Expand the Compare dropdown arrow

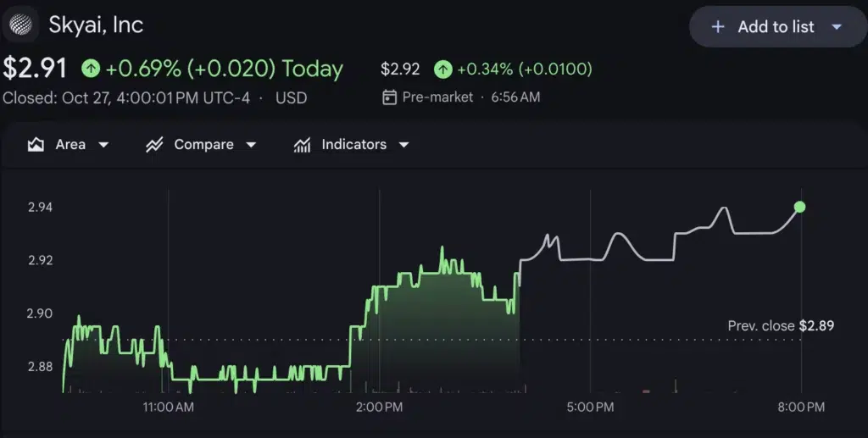251,145
